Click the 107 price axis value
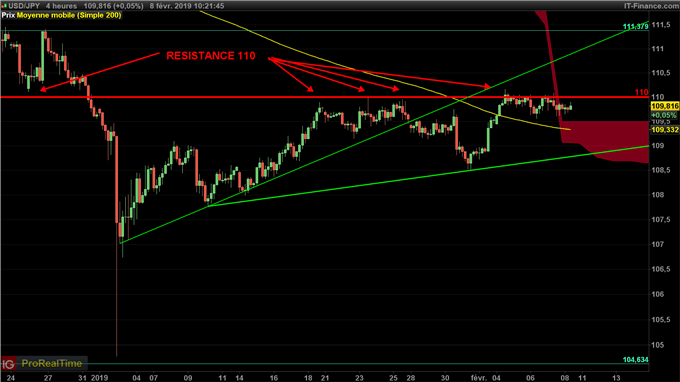The height and width of the screenshot is (382, 680). click(658, 245)
